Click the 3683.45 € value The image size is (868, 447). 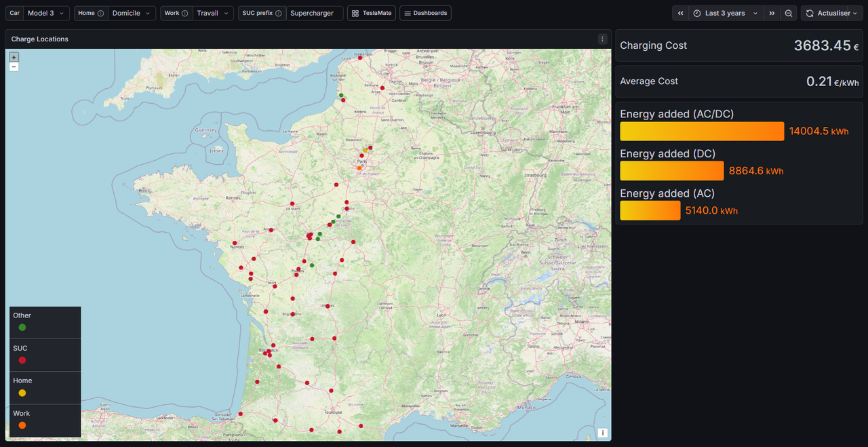coord(827,46)
